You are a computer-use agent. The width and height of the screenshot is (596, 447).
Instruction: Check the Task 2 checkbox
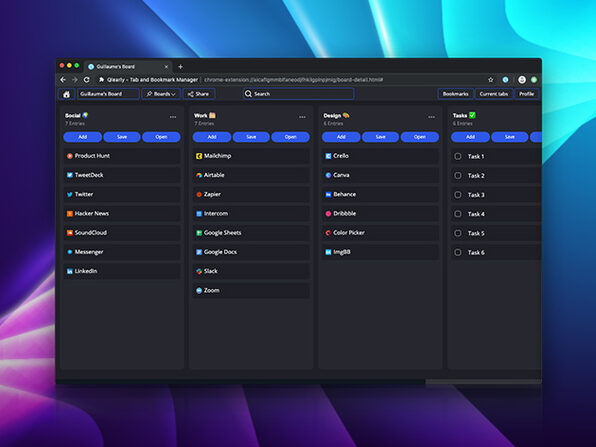click(x=458, y=176)
